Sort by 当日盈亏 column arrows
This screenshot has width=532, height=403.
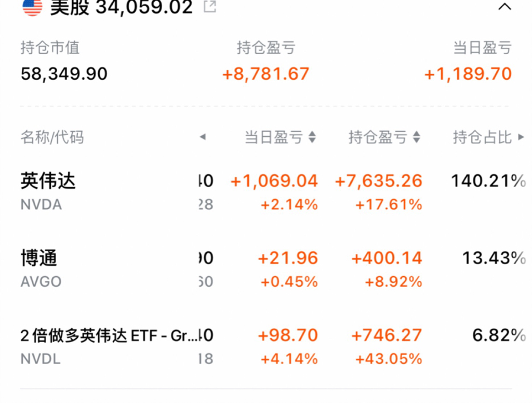click(x=312, y=137)
